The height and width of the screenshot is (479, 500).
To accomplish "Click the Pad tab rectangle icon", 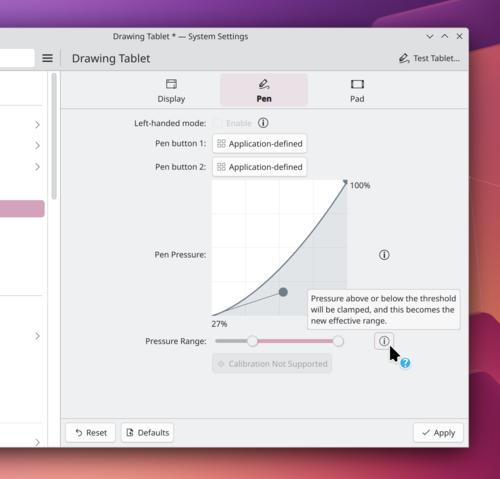I will (x=357, y=84).
